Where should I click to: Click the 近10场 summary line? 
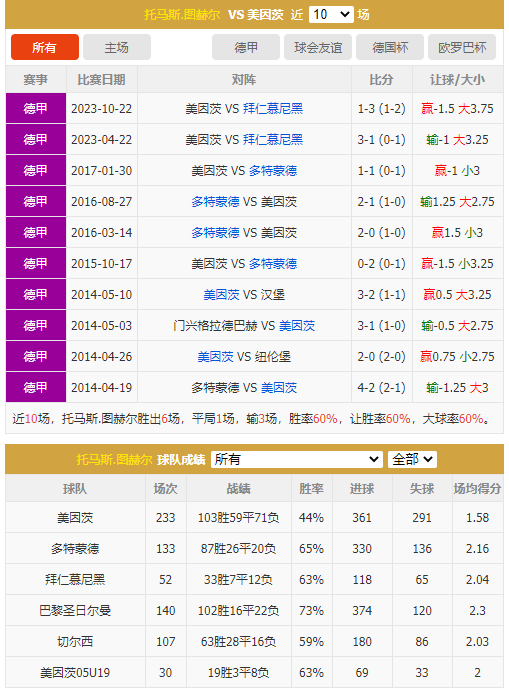click(x=251, y=418)
